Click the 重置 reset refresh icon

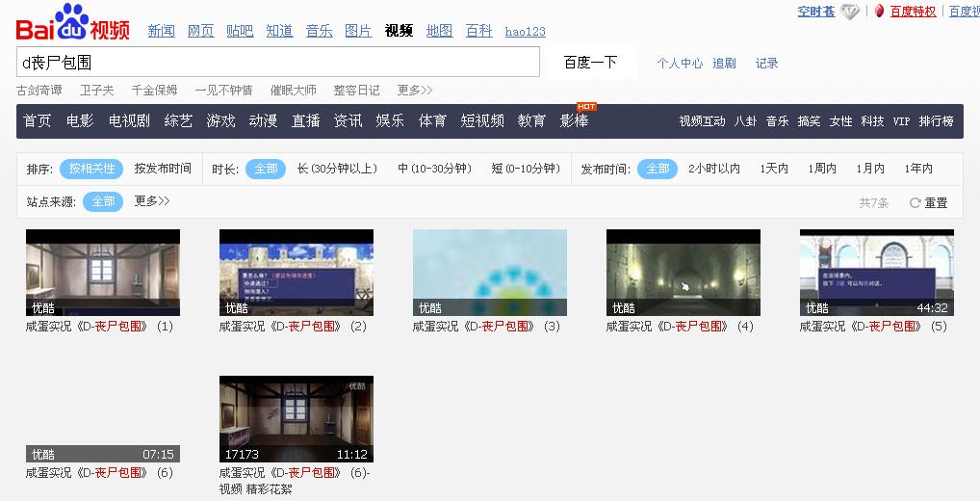(915, 202)
